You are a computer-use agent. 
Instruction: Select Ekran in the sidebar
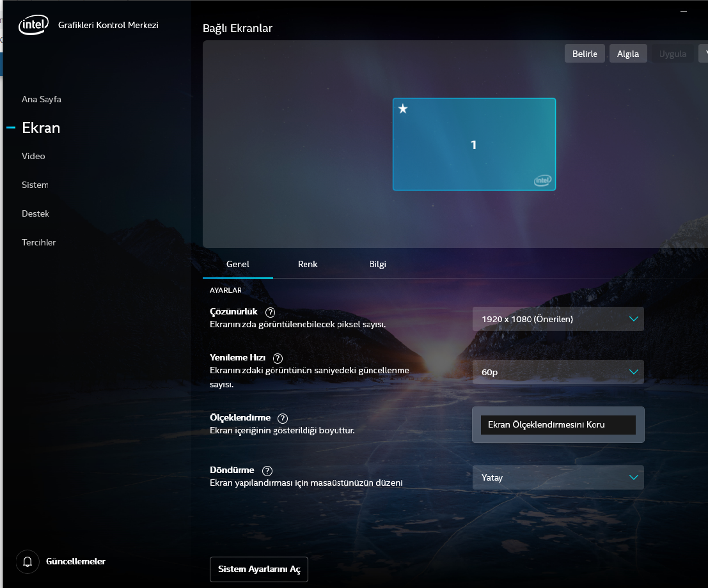[x=41, y=128]
